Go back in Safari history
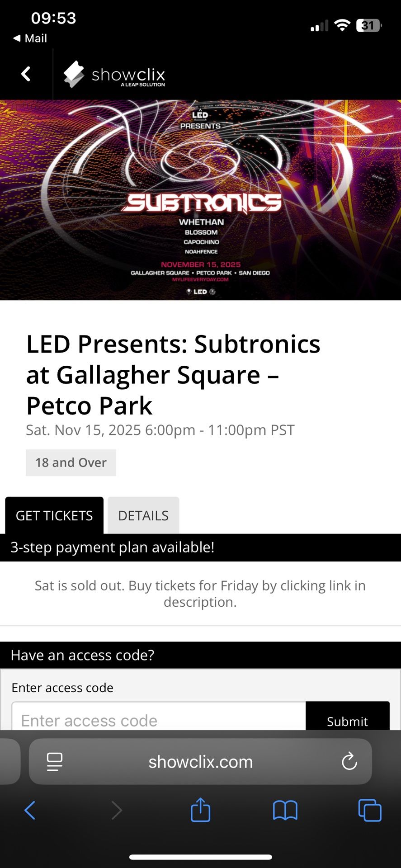The image size is (401, 868). click(30, 810)
